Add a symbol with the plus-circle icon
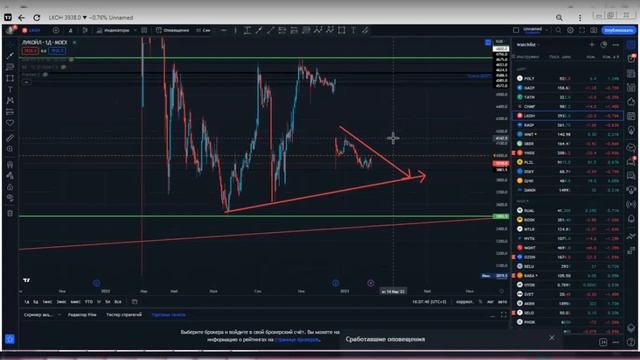This screenshot has height=360, width=640. coord(56,30)
